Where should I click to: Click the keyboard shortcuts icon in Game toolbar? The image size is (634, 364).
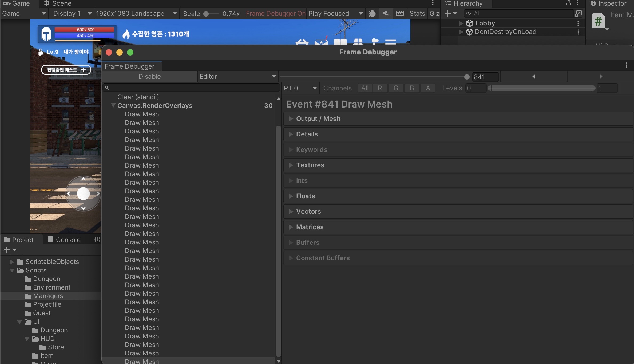[400, 13]
